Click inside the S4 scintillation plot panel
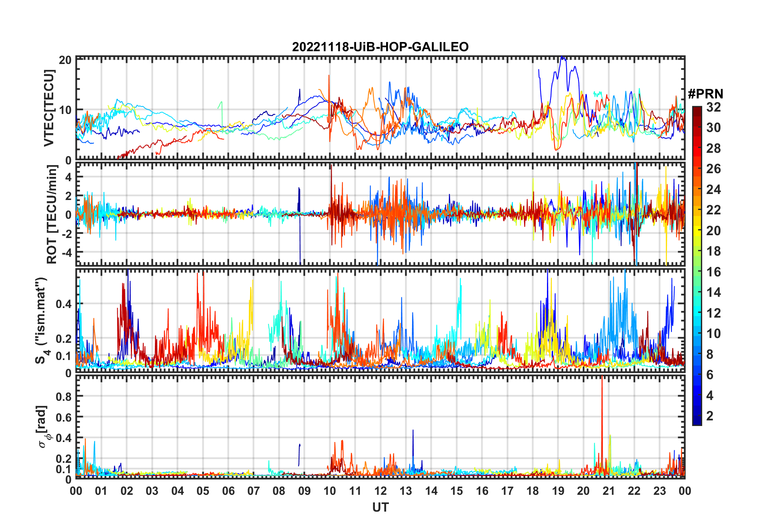 pos(380,321)
